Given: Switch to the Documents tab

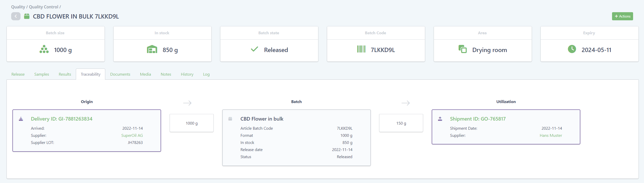Looking at the screenshot, I should point(120,74).
